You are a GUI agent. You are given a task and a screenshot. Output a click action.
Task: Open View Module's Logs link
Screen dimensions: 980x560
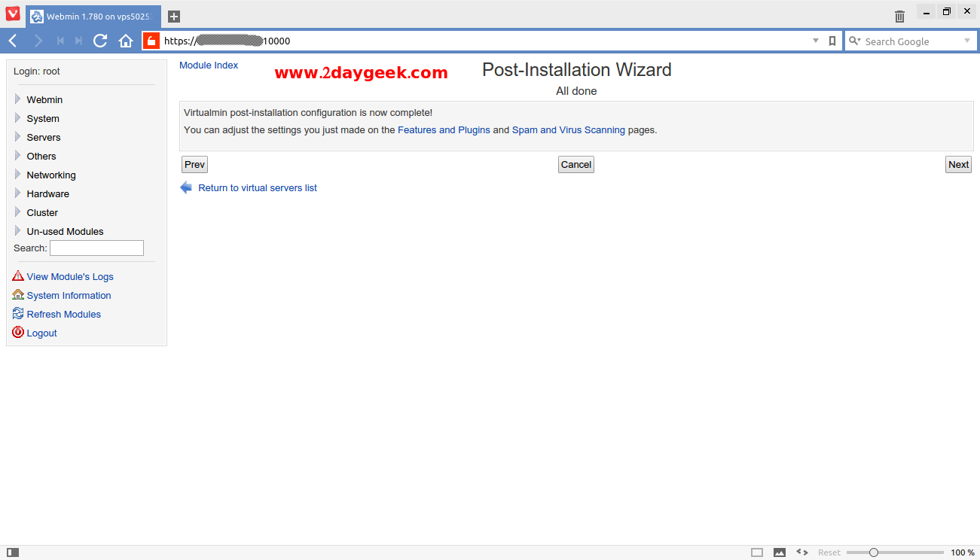[x=70, y=277]
